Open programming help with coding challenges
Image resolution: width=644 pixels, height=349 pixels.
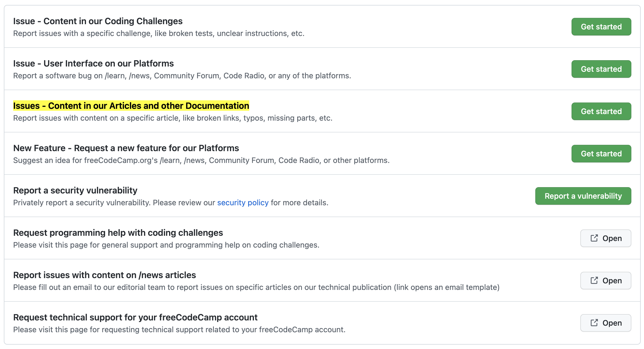[x=612, y=238]
